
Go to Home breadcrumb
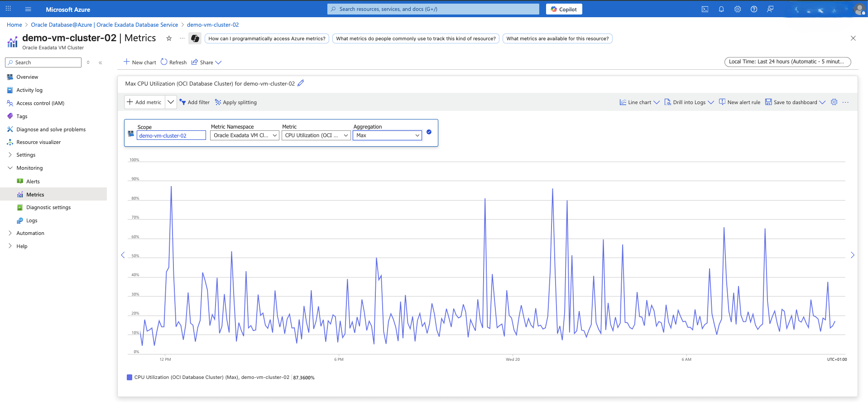click(14, 25)
